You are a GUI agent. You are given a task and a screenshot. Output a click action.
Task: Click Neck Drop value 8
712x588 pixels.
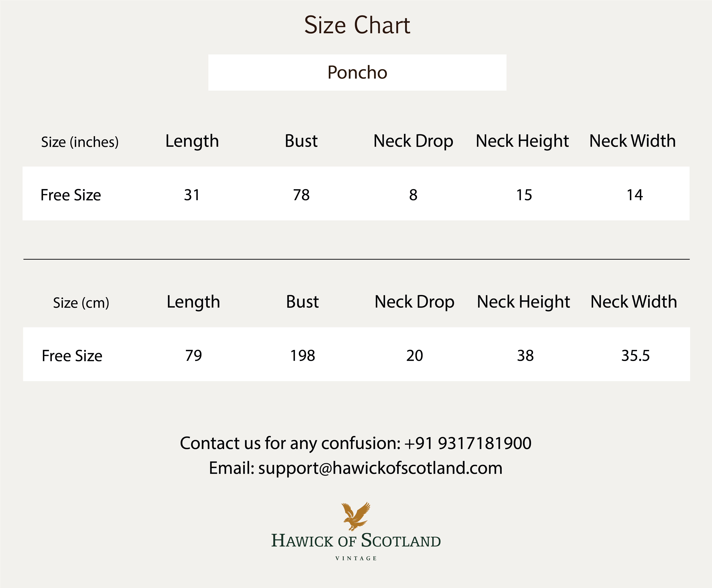pyautogui.click(x=413, y=195)
